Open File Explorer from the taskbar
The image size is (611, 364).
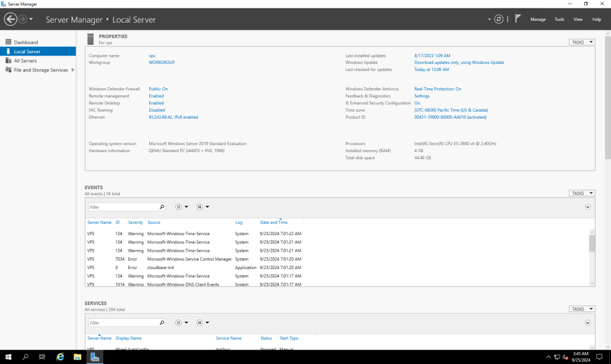(78, 357)
